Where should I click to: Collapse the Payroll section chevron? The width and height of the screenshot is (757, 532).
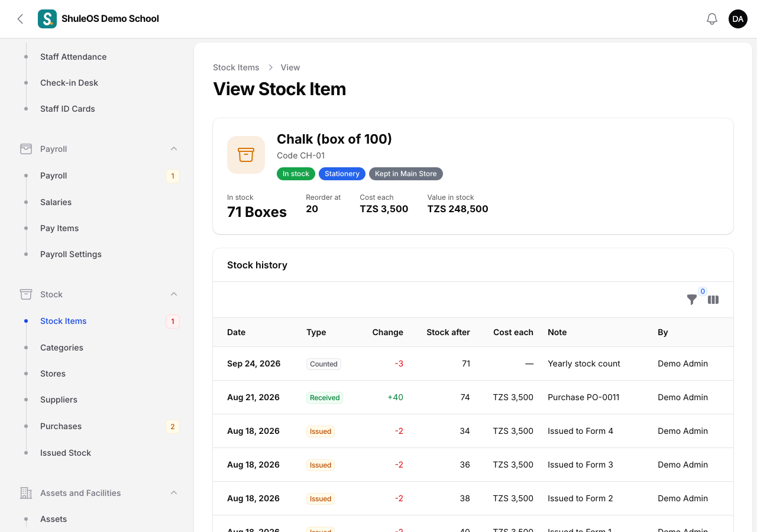[x=174, y=149]
